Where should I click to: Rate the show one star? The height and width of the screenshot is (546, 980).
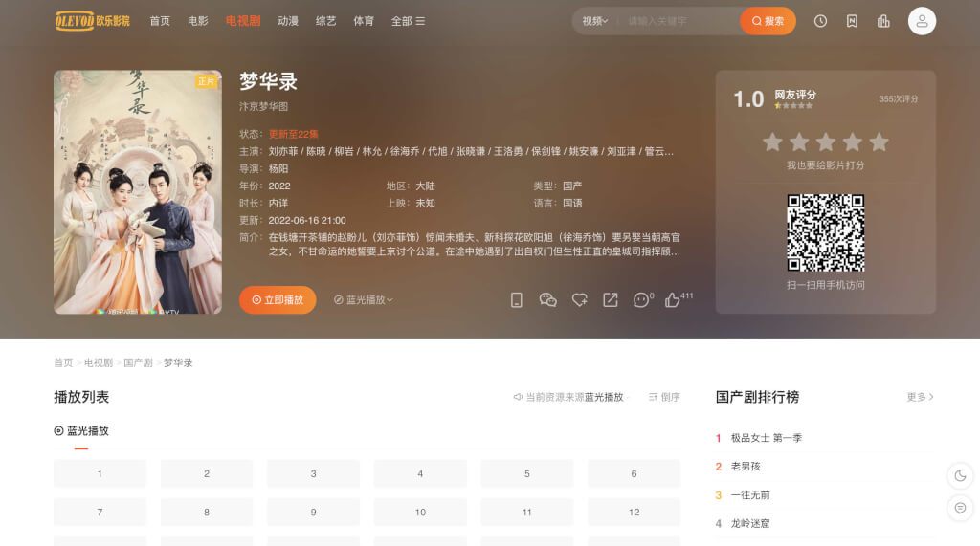[772, 142]
